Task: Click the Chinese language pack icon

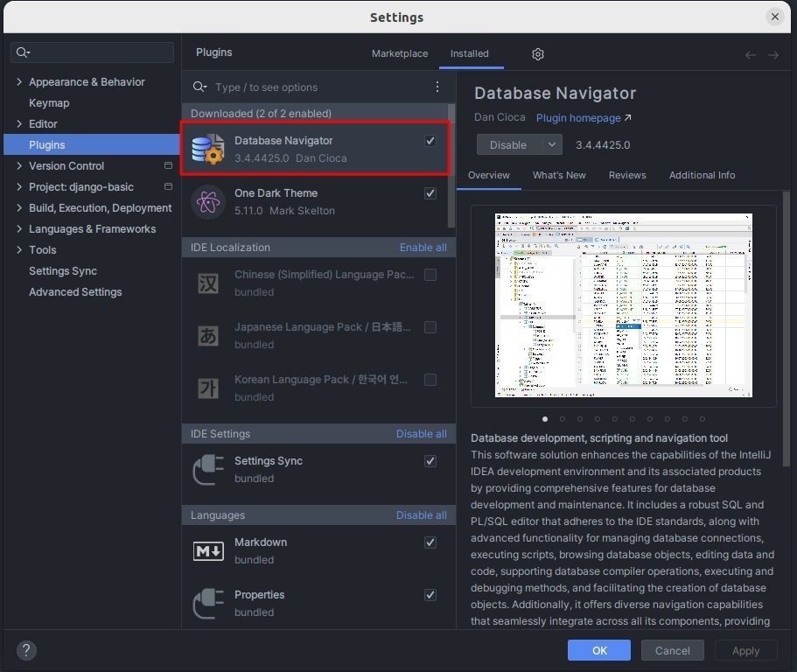Action: [208, 283]
